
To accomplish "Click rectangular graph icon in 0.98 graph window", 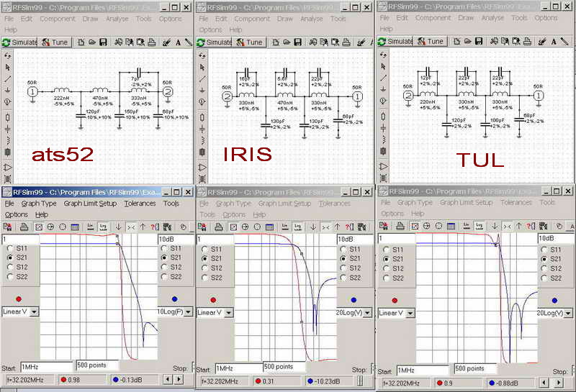I will click(x=39, y=227).
